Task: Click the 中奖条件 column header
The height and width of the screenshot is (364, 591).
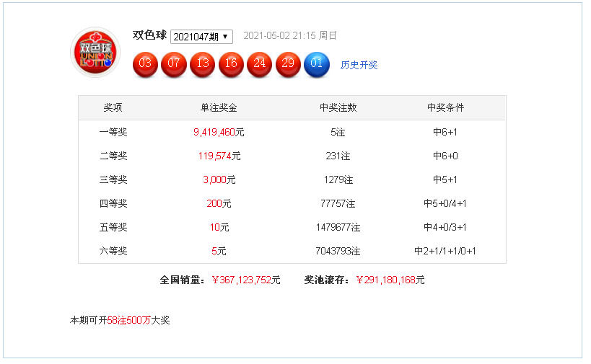Action: point(445,107)
